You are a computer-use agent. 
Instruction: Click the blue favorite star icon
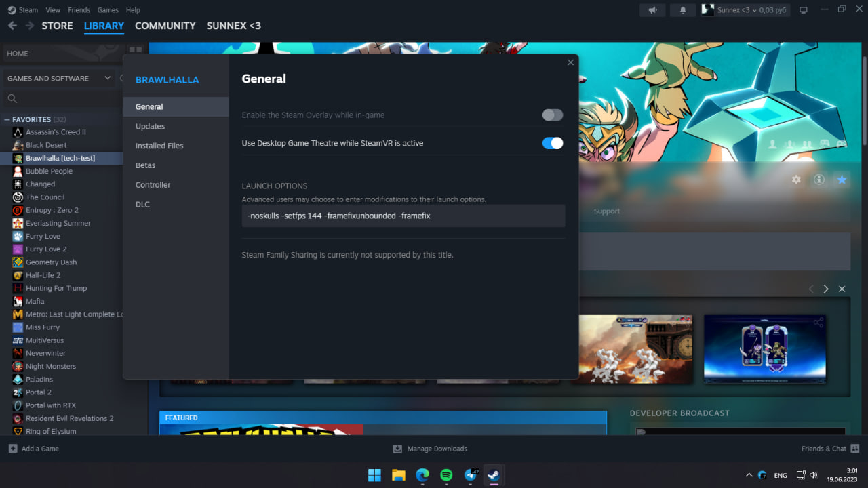coord(842,180)
